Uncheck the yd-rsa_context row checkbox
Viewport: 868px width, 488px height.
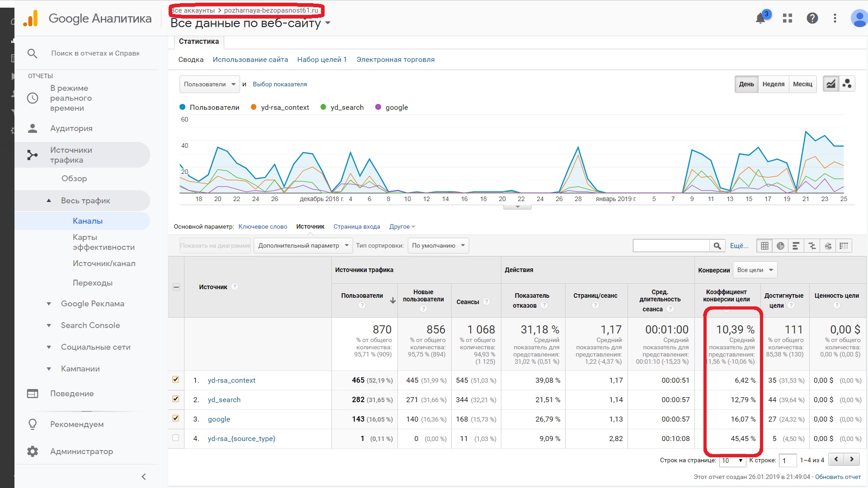(176, 380)
